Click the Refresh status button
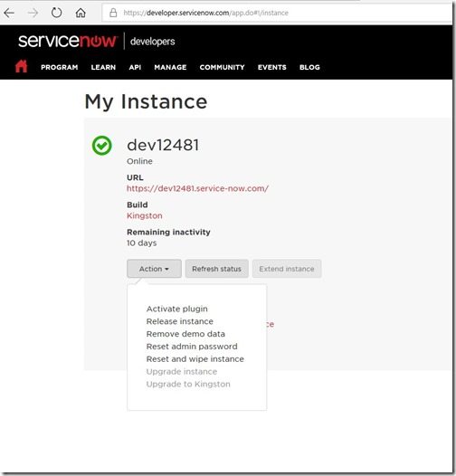456x476 pixels. point(217,269)
